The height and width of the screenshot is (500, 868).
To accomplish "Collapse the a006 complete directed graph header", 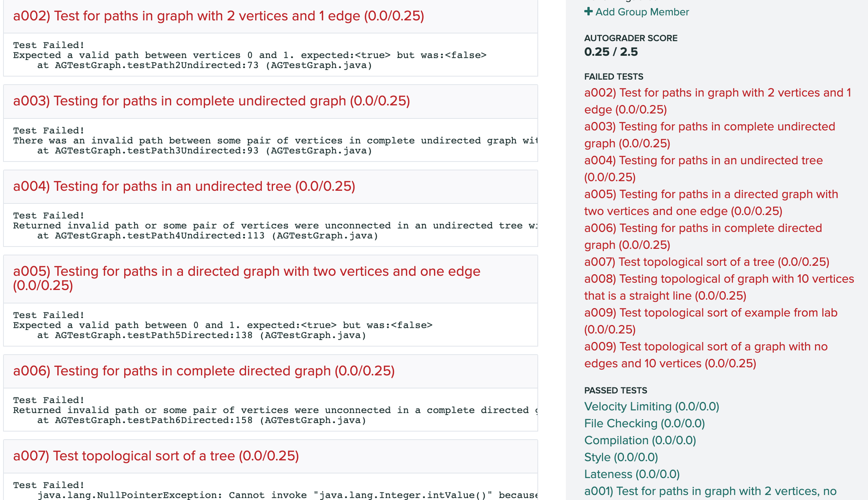I will point(204,371).
